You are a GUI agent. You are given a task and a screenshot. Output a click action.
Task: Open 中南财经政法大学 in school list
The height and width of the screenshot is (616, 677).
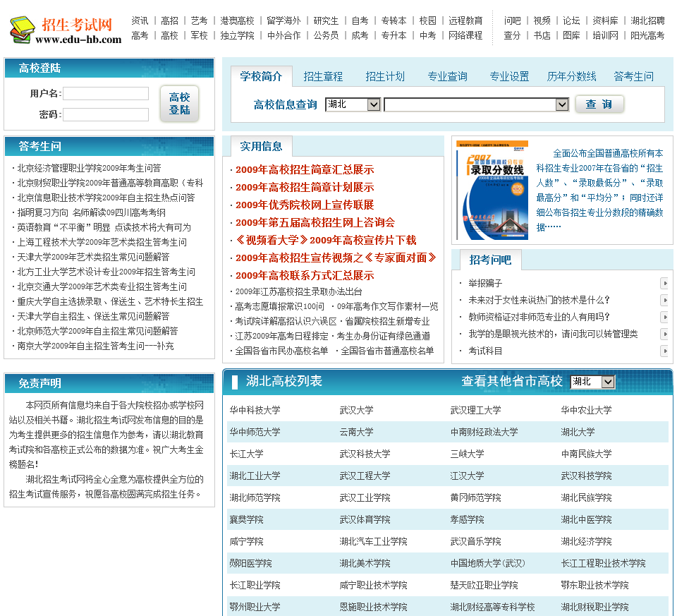pyautogui.click(x=484, y=432)
